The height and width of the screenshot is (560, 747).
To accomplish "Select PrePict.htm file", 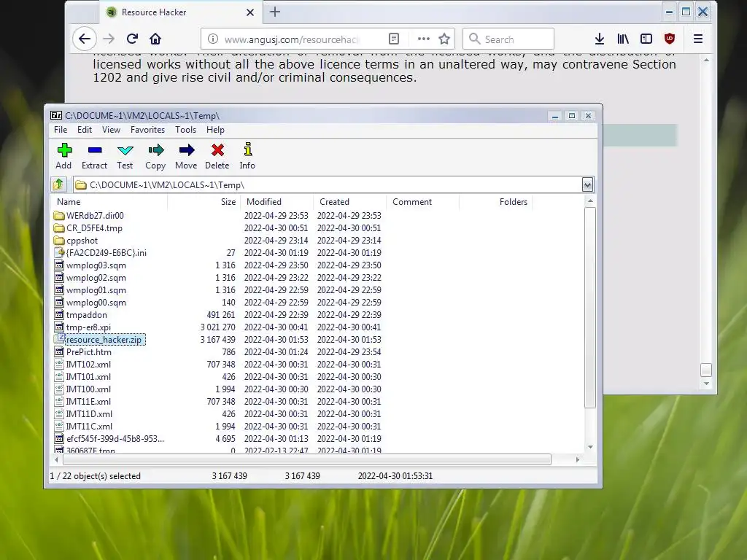I will click(89, 352).
